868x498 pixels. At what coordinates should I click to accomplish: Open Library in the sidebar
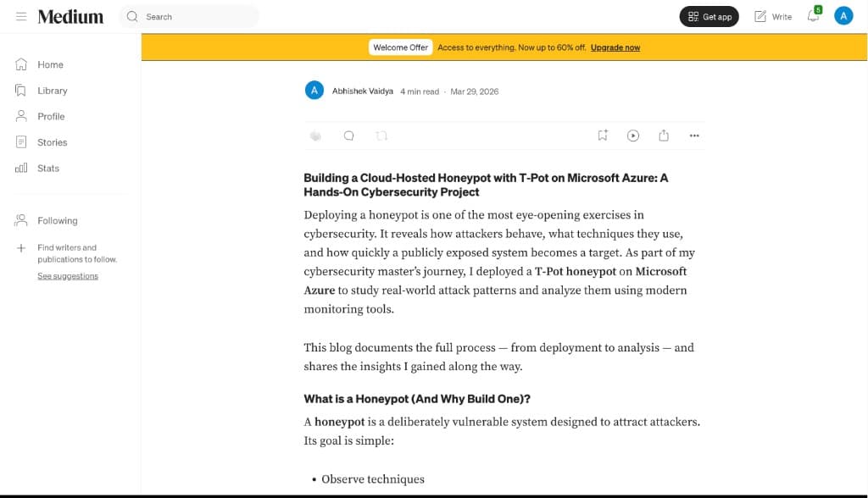(52, 91)
